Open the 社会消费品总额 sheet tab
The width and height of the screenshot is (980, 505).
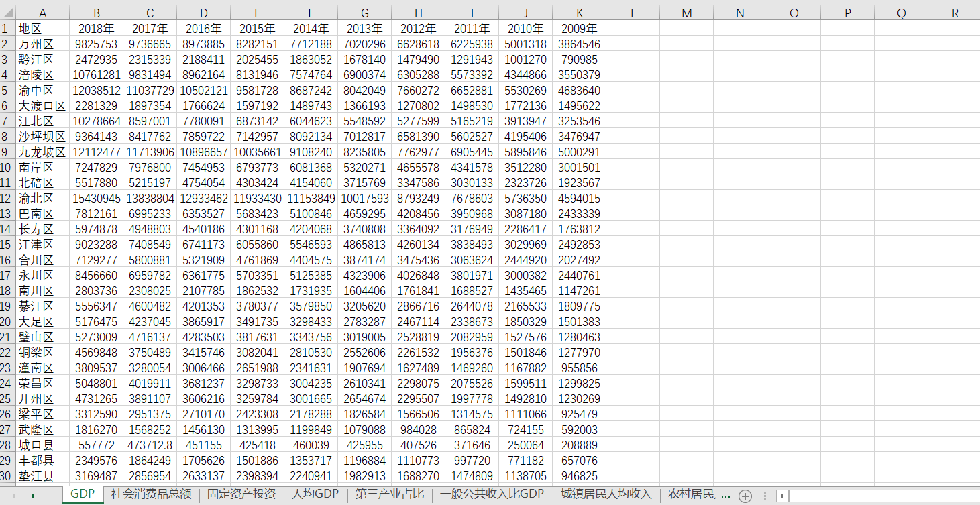click(152, 494)
